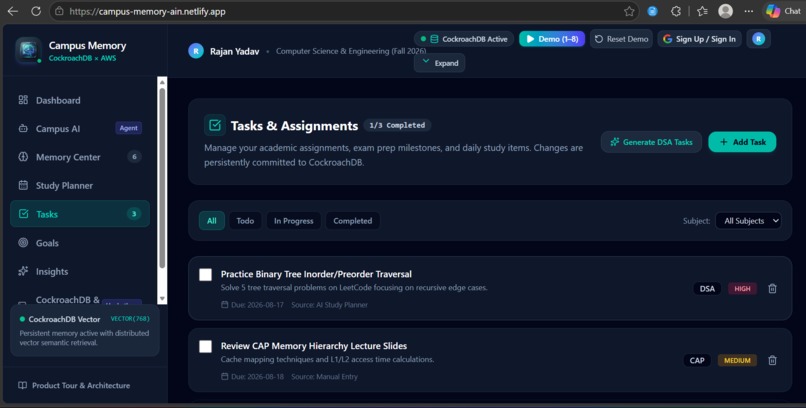Start Demo (1–8)
The height and width of the screenshot is (408, 806).
[552, 39]
